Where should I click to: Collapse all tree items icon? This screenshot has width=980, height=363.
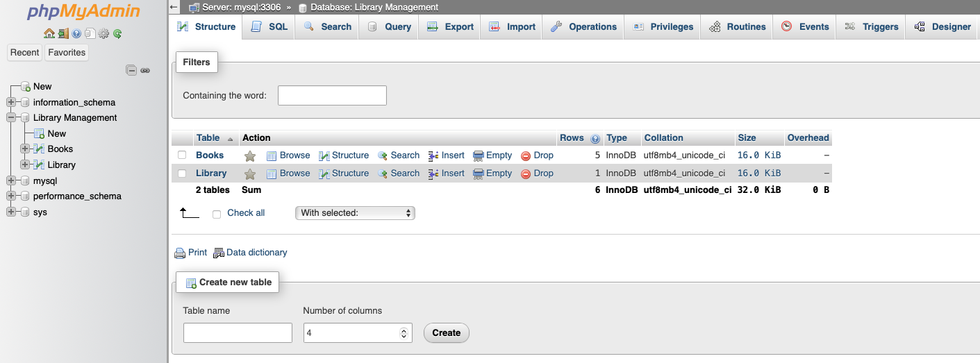[131, 70]
